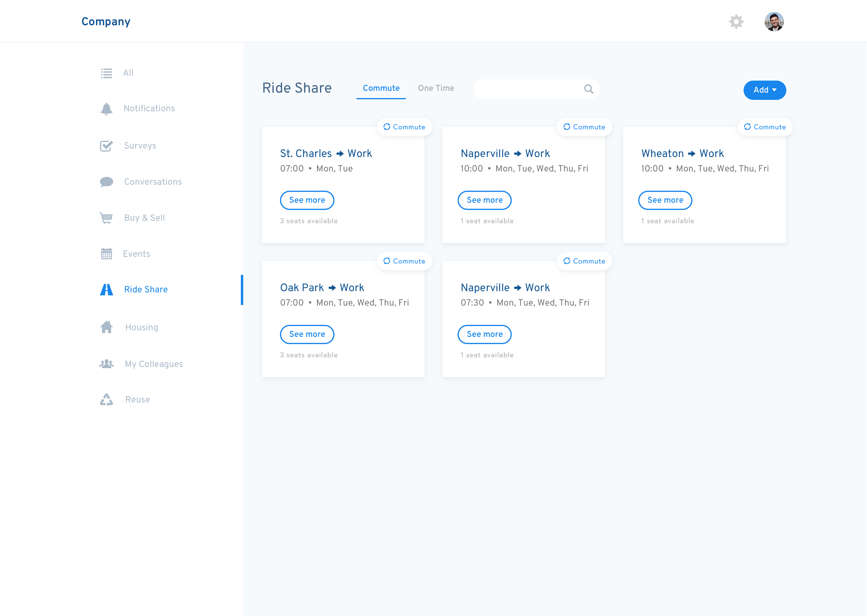
Task: Click the Events calendar icon
Action: pos(106,254)
